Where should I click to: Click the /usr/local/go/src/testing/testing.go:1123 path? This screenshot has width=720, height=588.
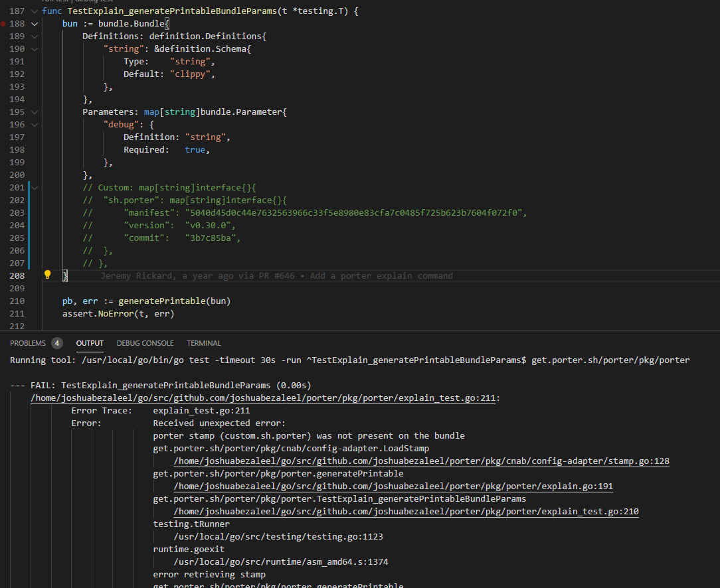(x=278, y=537)
